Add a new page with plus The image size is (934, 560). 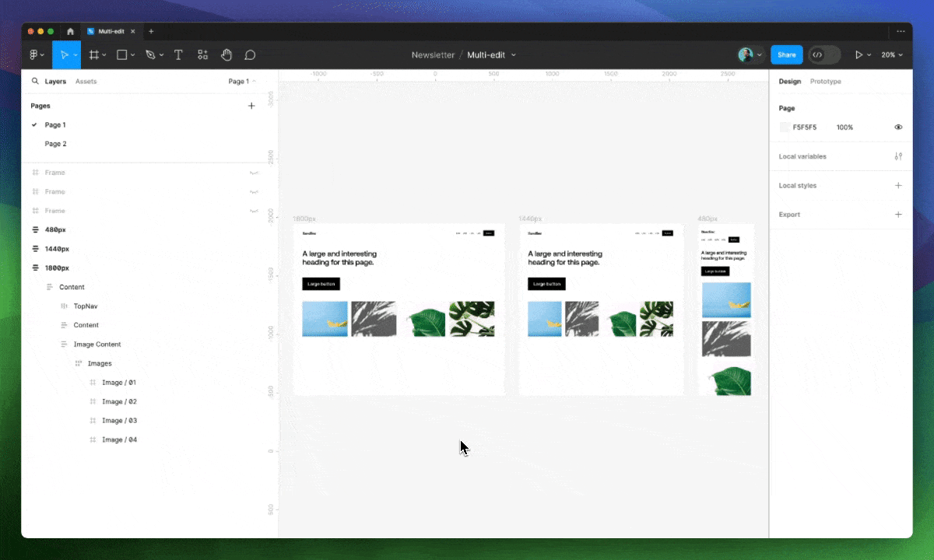pyautogui.click(x=251, y=106)
